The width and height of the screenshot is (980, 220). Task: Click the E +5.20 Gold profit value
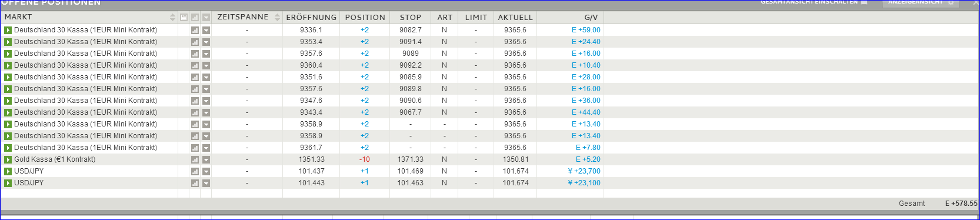[588, 159]
